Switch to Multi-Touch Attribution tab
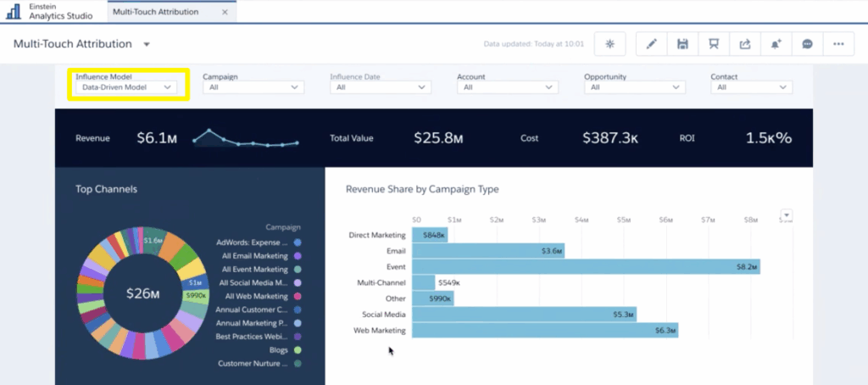Viewport: 868px width, 385px height. [156, 12]
